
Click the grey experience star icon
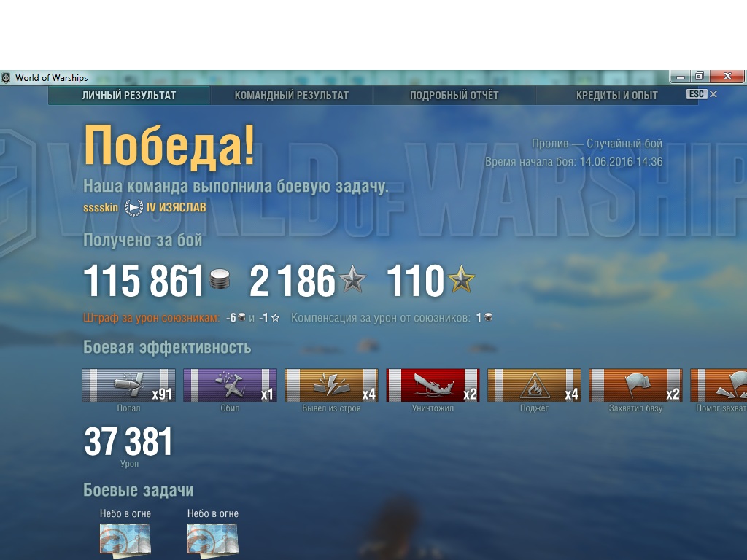pyautogui.click(x=352, y=279)
